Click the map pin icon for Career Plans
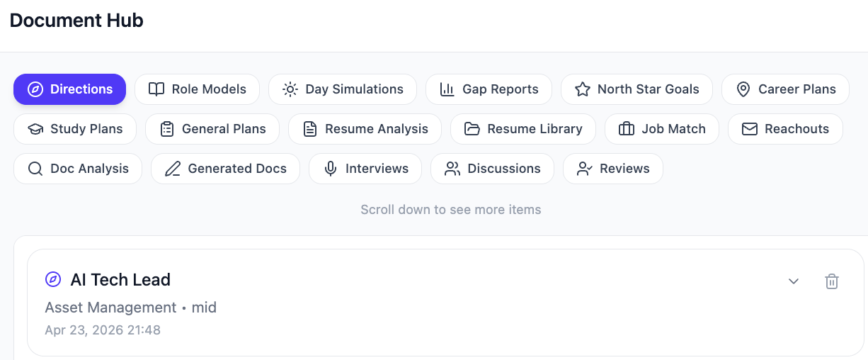The height and width of the screenshot is (360, 868). (x=743, y=89)
